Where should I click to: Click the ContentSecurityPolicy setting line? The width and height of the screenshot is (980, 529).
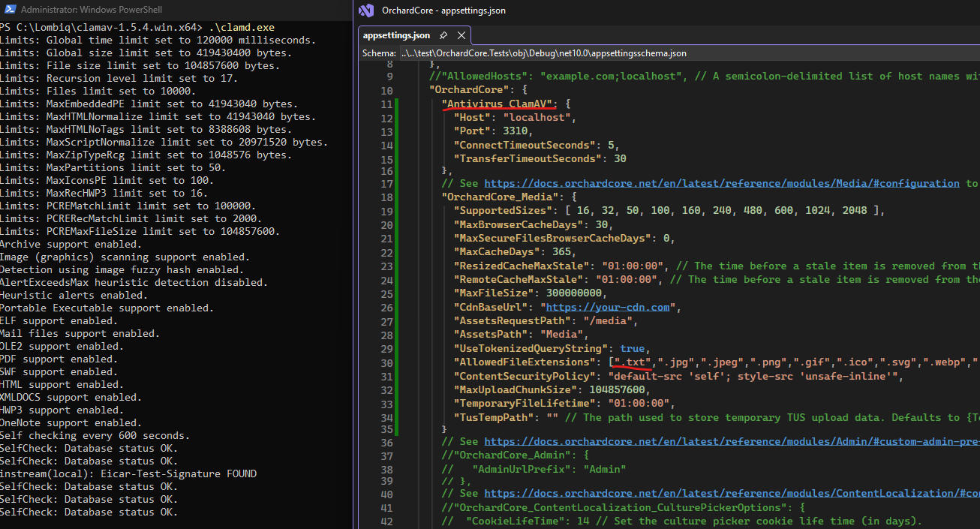click(678, 376)
